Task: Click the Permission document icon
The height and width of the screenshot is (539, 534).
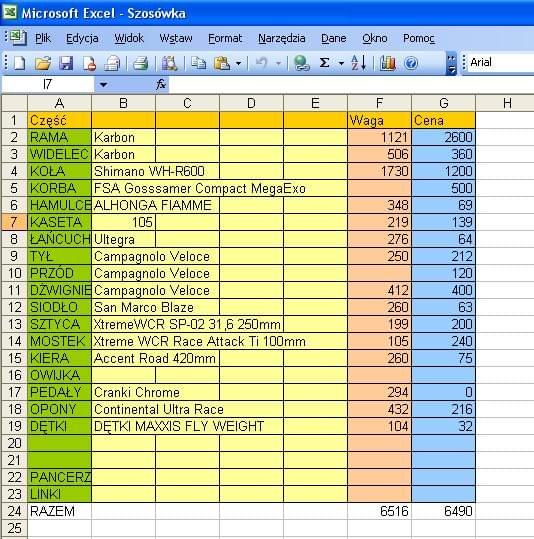Action: click(x=89, y=63)
